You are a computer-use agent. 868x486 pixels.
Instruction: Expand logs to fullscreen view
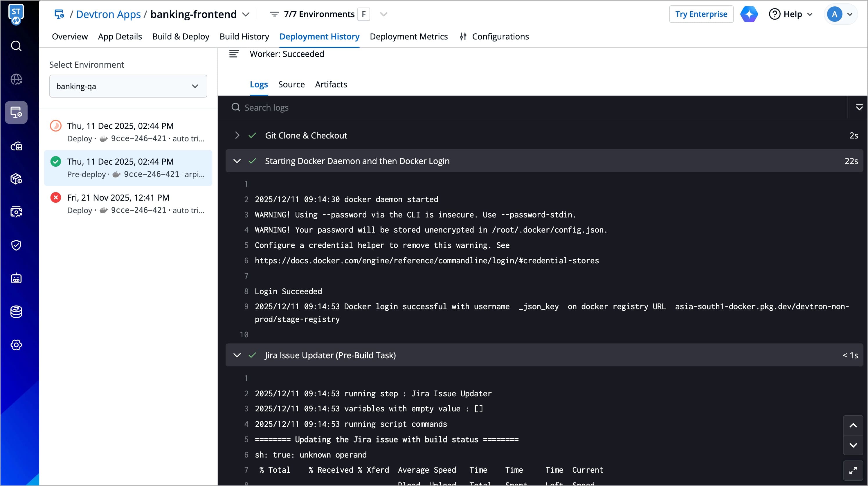[853, 471]
